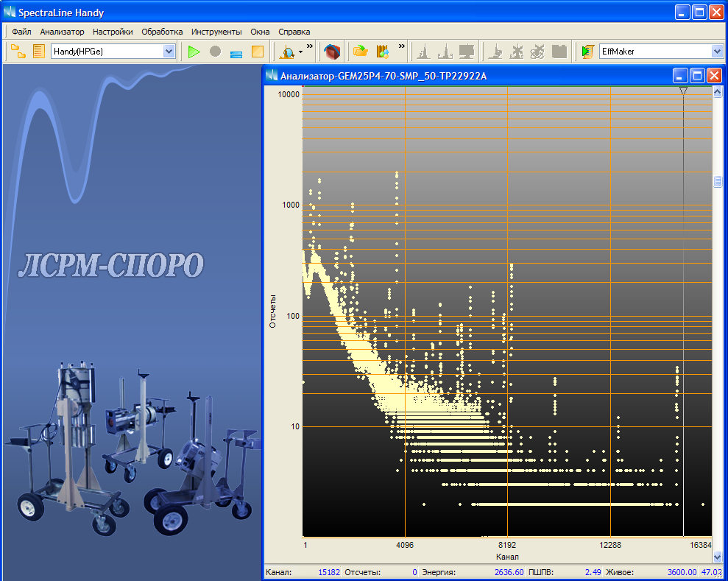Click the spectrum window vertical scrollbar thumb
Screen dimensions: 728x581
click(x=717, y=182)
